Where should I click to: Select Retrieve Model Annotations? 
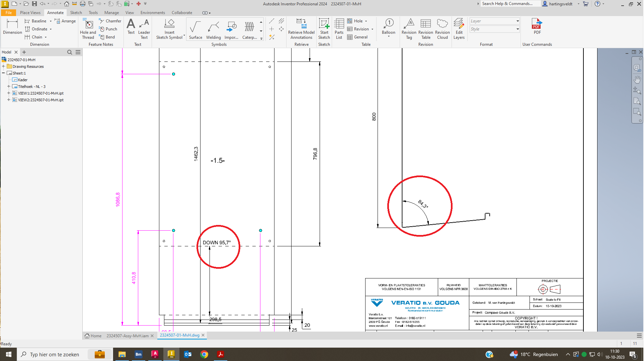click(x=301, y=29)
